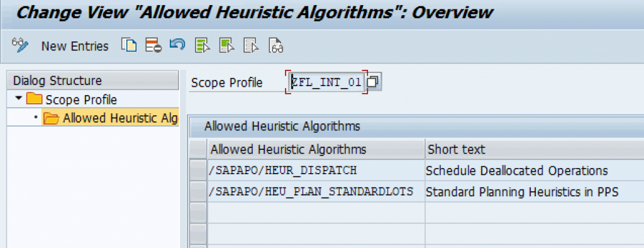644x248 pixels.
Task: Click the Copy As icon
Action: click(128, 45)
